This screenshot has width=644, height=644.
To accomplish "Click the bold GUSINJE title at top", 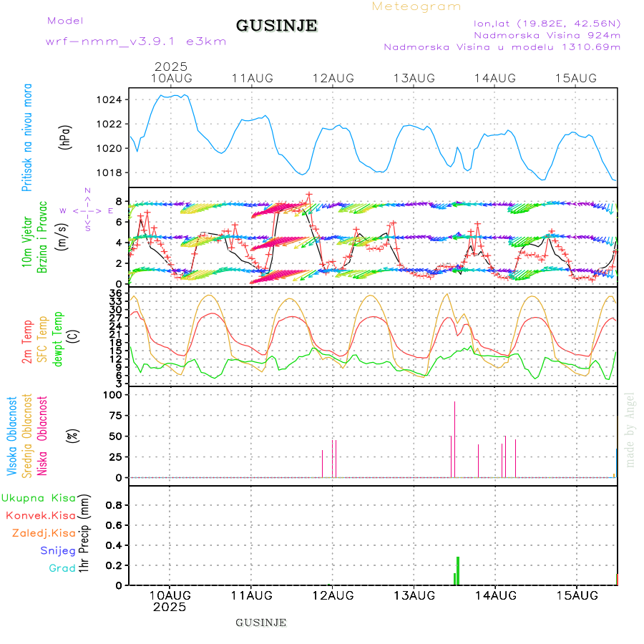I will pyautogui.click(x=276, y=26).
